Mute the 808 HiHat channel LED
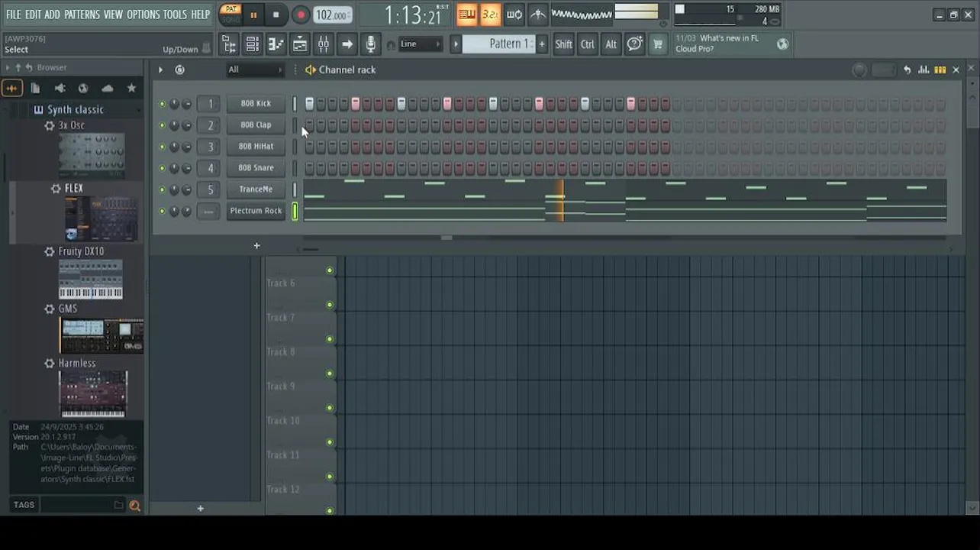This screenshot has width=980, height=550. point(162,146)
